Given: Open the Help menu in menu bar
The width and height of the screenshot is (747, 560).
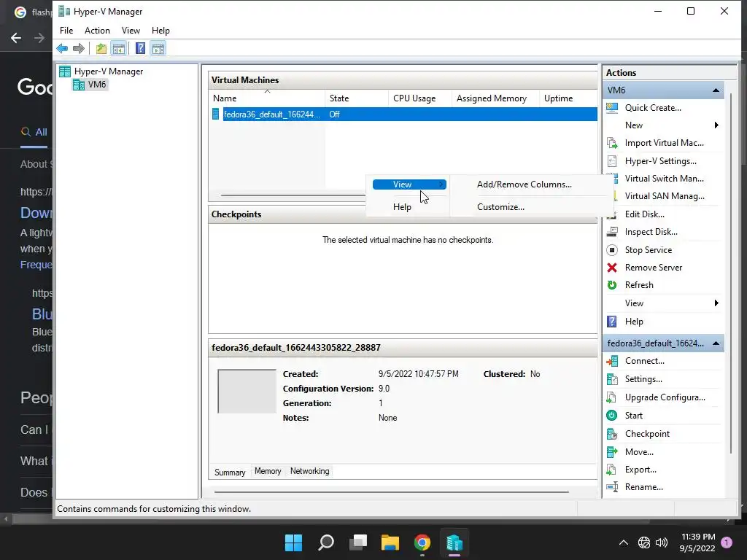Looking at the screenshot, I should click(160, 31).
